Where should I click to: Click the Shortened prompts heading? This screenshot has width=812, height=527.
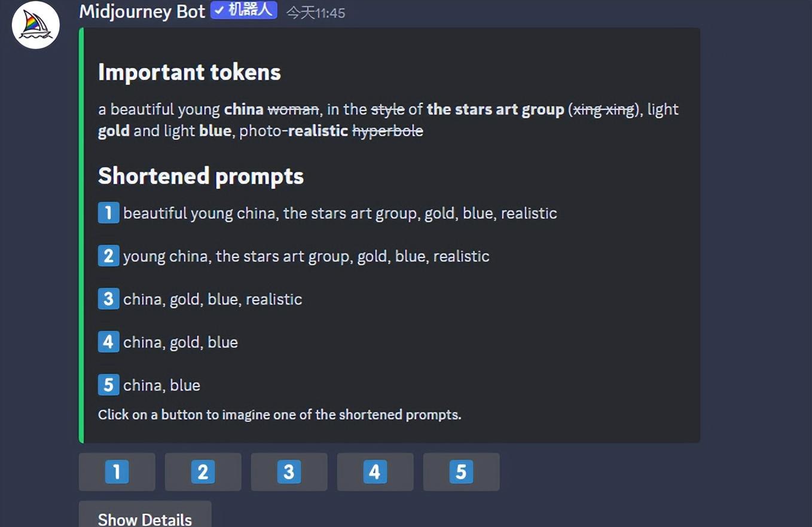tap(201, 176)
